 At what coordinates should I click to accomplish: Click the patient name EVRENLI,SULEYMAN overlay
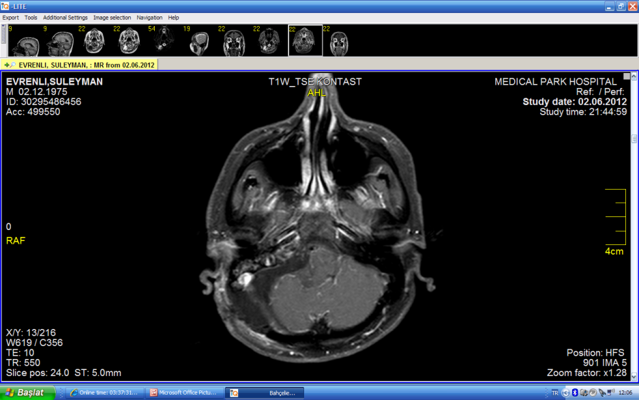[54, 82]
